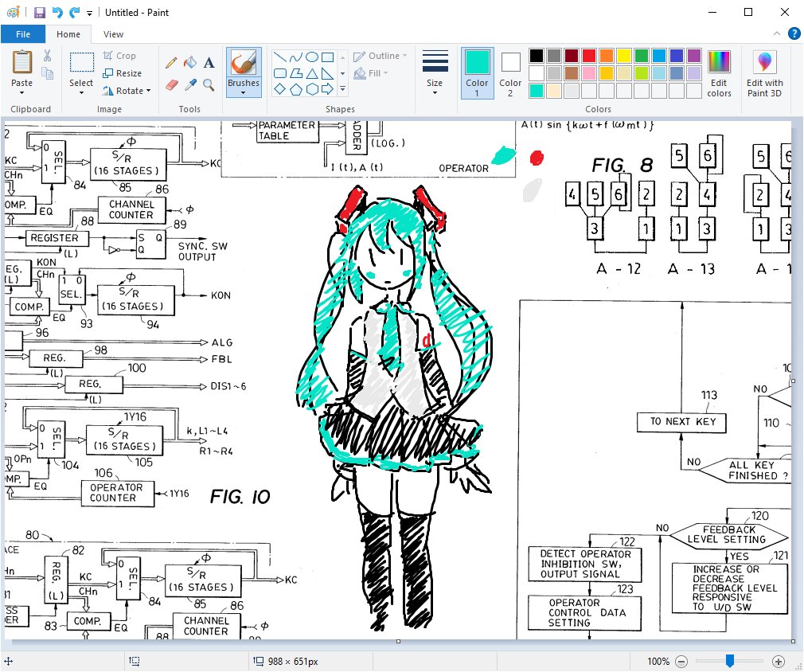The width and height of the screenshot is (804, 672).
Task: Choose the Curve shape
Action: [295, 57]
